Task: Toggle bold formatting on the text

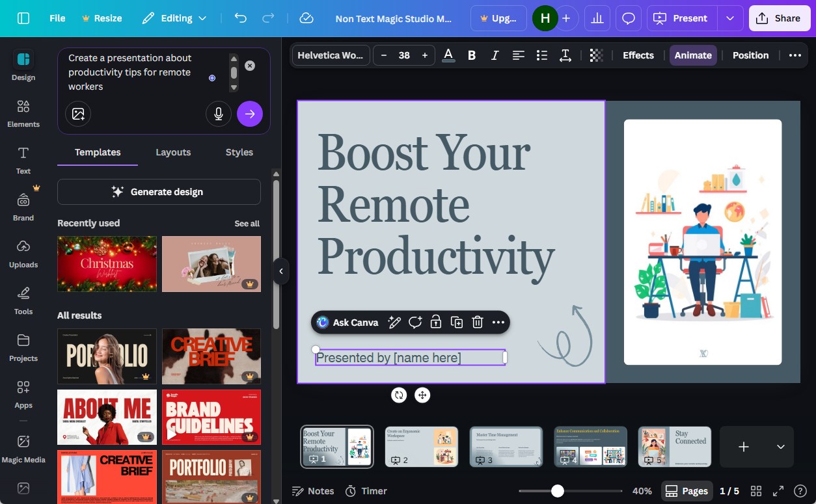Action: tap(471, 55)
